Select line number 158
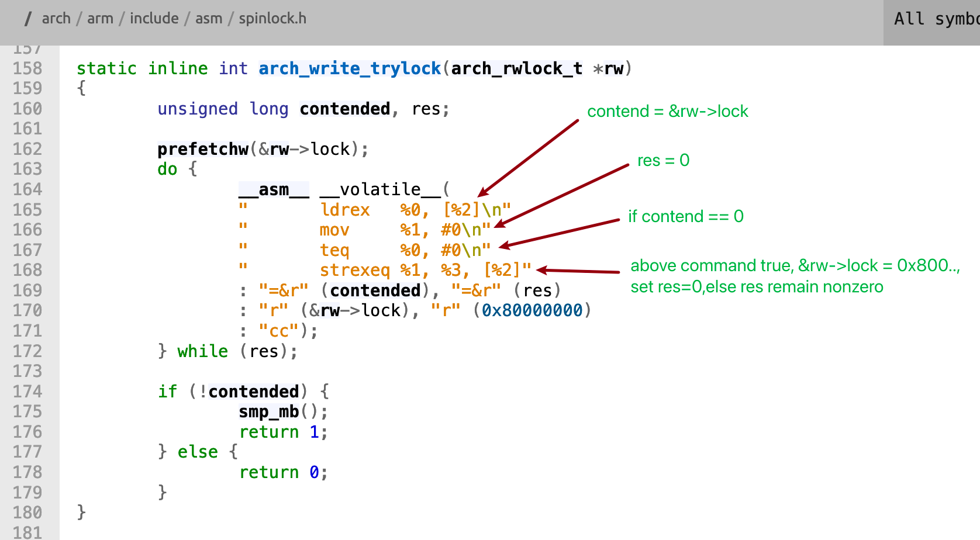The image size is (980, 540). tap(27, 68)
